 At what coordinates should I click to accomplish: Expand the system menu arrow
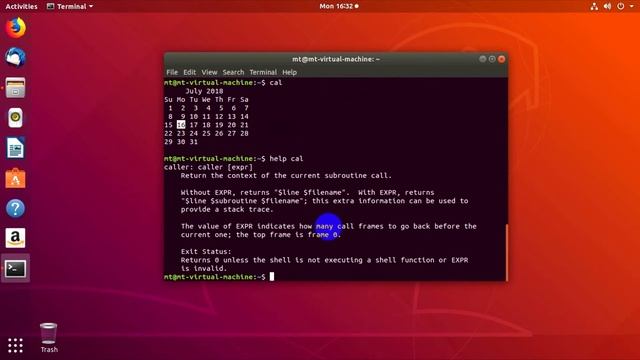point(631,6)
